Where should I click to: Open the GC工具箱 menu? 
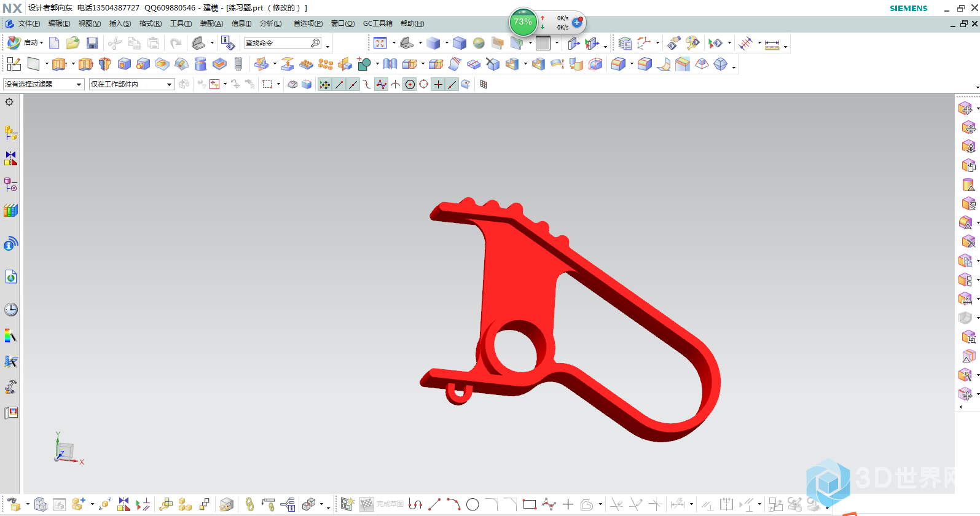pyautogui.click(x=377, y=23)
